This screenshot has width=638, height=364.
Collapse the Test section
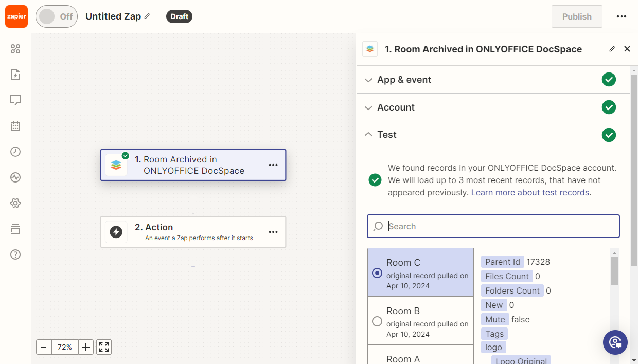tap(386, 135)
